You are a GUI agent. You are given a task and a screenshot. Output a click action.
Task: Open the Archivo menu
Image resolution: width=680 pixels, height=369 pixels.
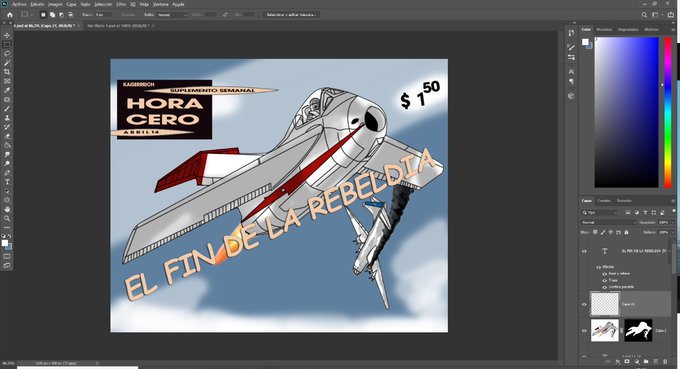(19, 4)
